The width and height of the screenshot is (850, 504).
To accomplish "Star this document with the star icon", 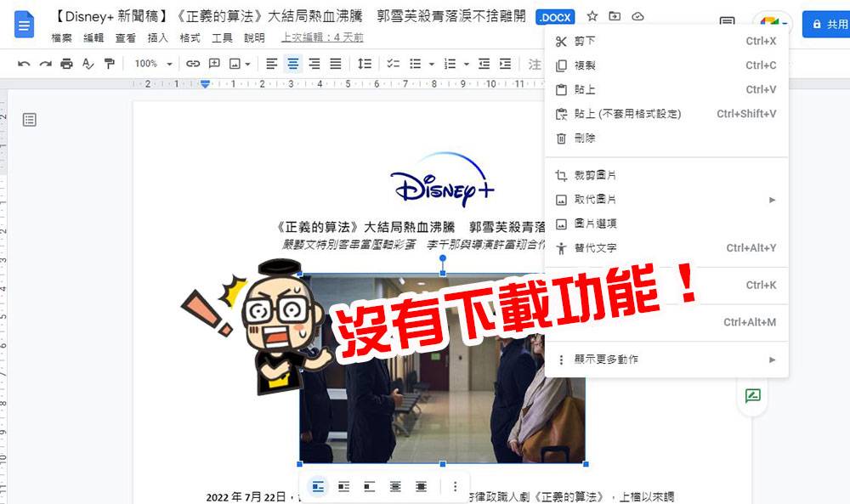I will 592,16.
